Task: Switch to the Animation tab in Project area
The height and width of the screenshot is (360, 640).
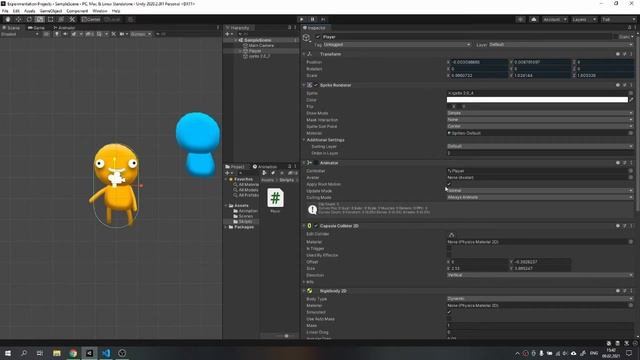Action: (264, 167)
